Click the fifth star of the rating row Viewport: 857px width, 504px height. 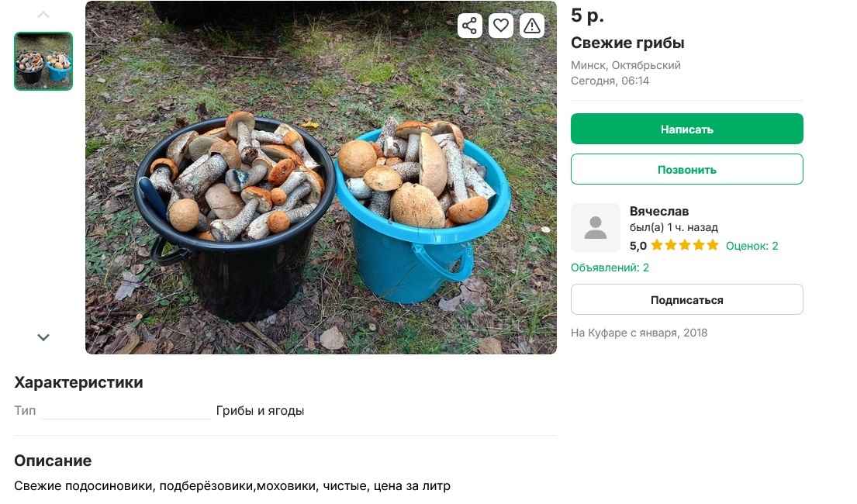713,244
